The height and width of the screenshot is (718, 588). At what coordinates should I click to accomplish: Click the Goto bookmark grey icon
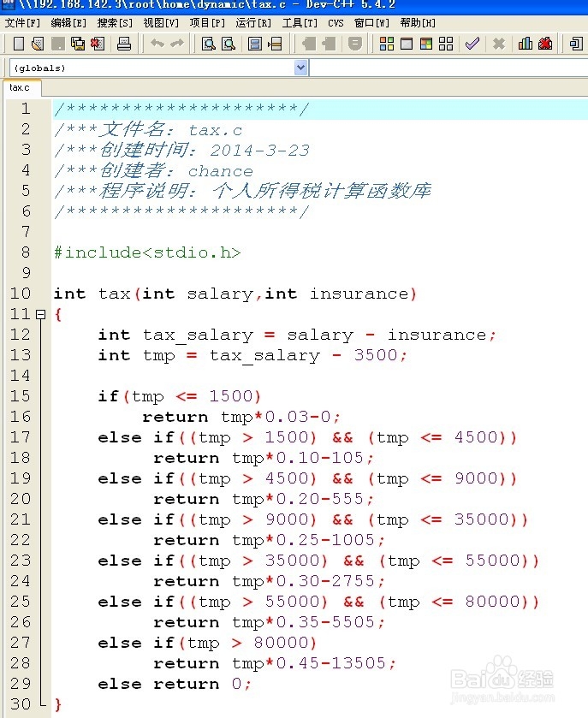355,44
